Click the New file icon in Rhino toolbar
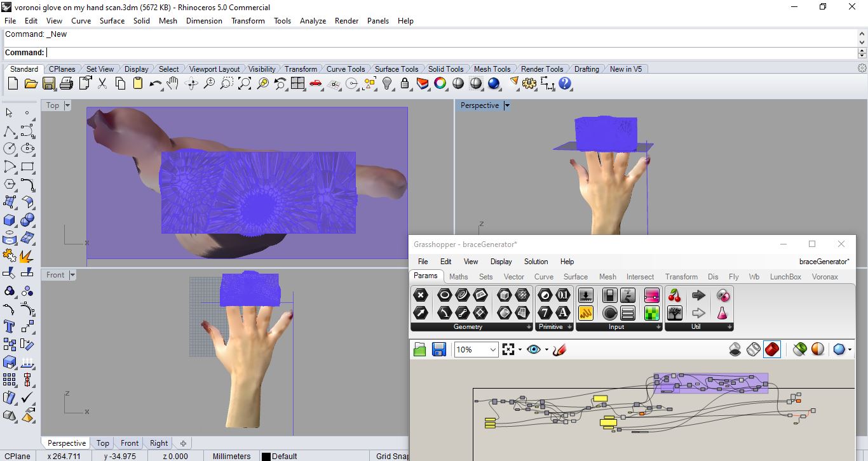This screenshot has width=868, height=461. [x=13, y=83]
